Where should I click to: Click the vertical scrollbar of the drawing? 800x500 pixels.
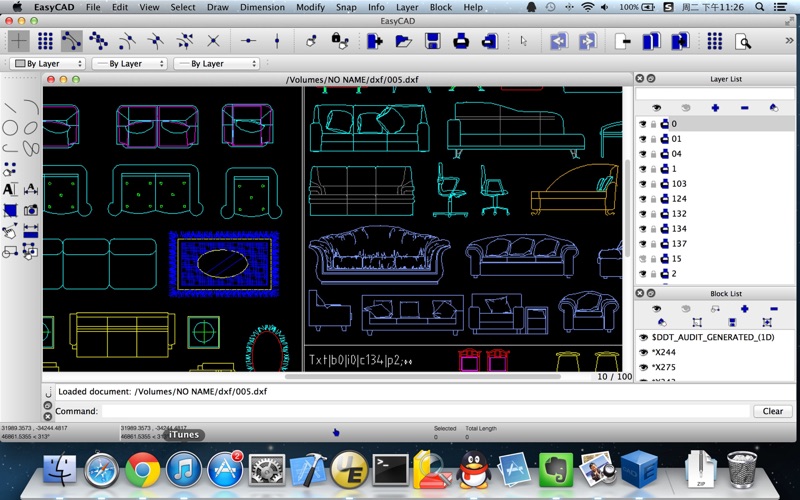pyautogui.click(x=628, y=208)
